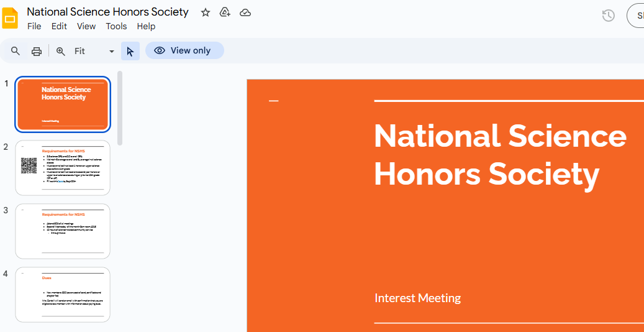Viewport: 644px width, 332px height.
Task: Star the National Science Honors Society presentation
Action: pos(206,12)
